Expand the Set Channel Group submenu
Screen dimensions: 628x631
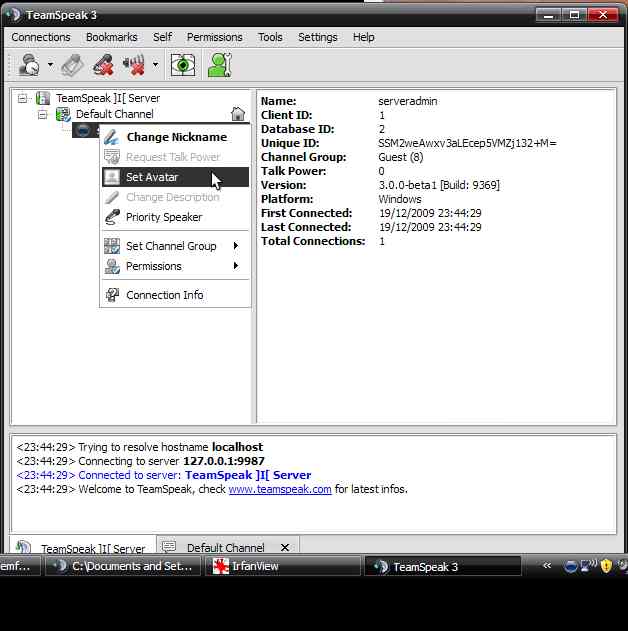[x=175, y=246]
